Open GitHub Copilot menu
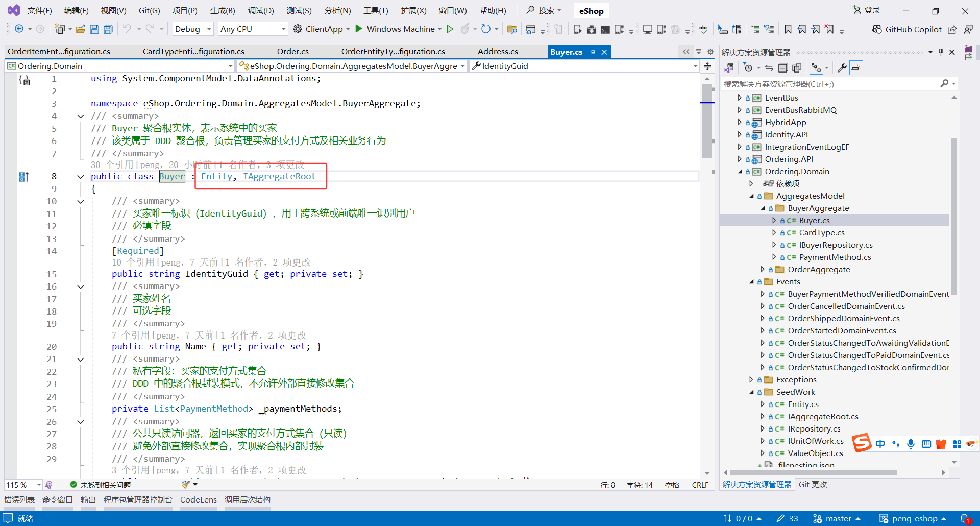 pos(906,29)
